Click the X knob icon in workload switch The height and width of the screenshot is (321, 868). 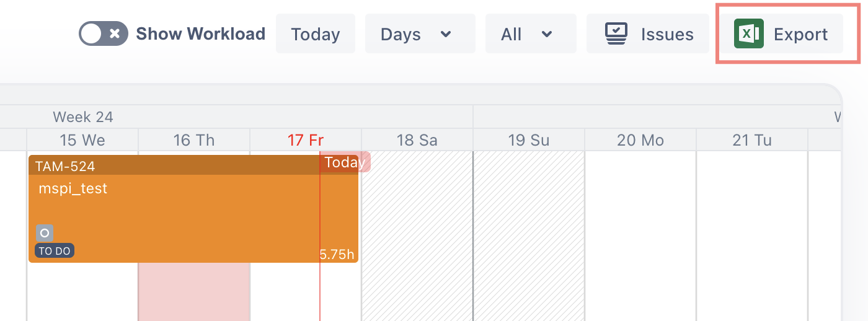(115, 33)
